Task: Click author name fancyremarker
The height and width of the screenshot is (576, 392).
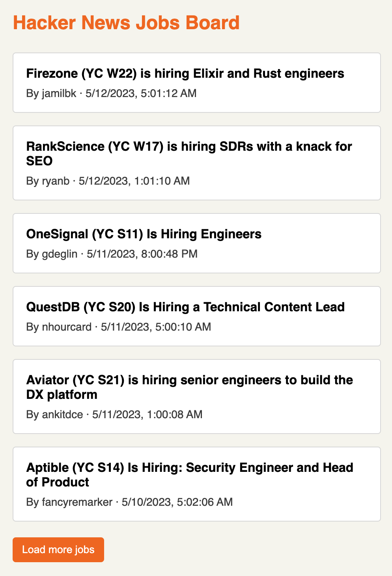Action: [x=77, y=502]
